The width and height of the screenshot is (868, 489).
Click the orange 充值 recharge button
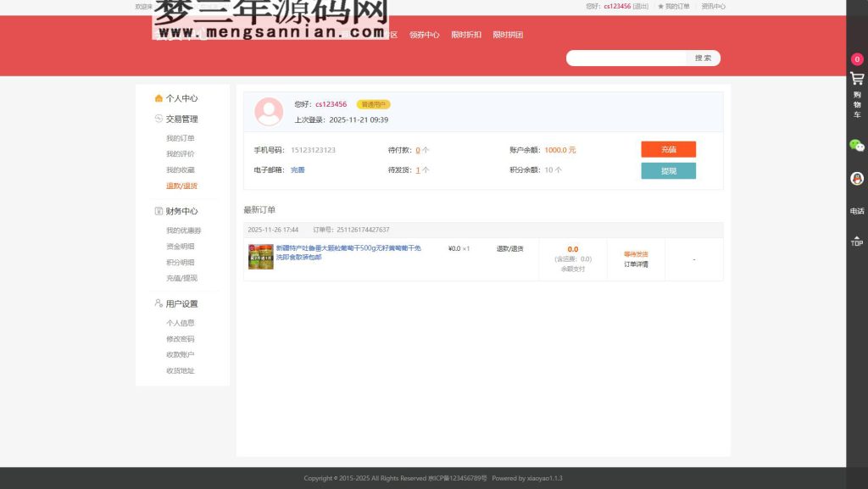tap(669, 149)
